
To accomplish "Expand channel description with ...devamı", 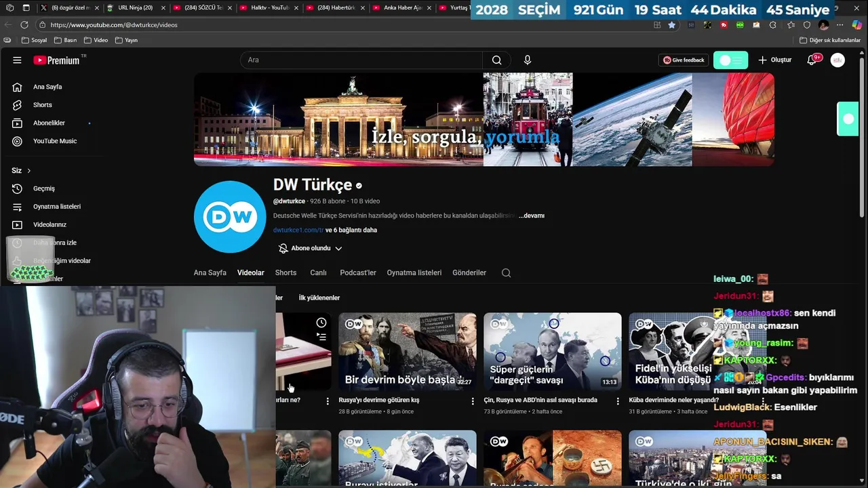I will [x=532, y=216].
